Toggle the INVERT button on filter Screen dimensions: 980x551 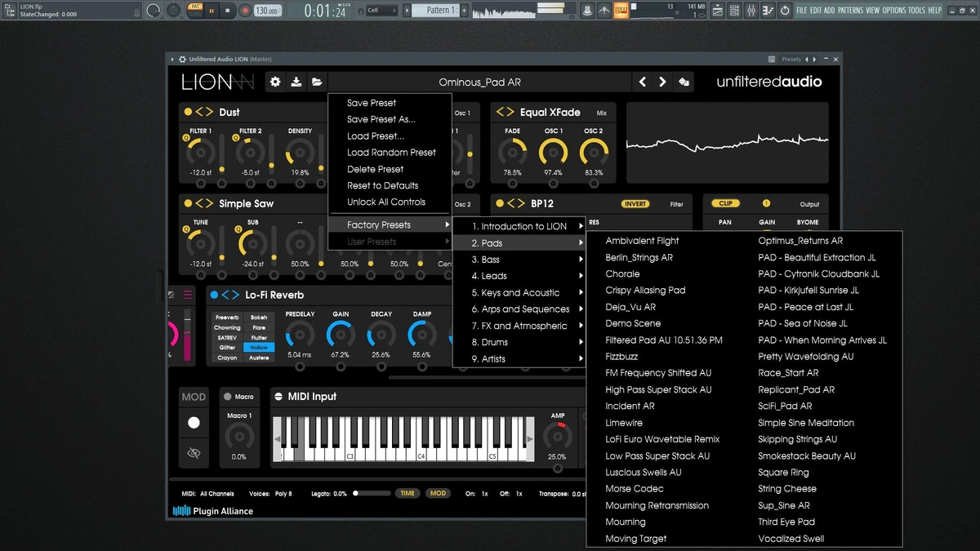point(635,204)
